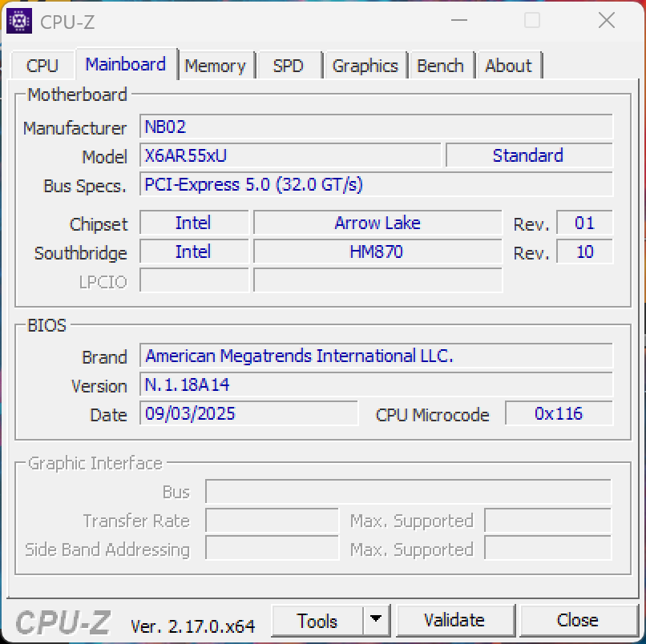
Task: Click the Southbridge HM870 field
Action: [377, 252]
